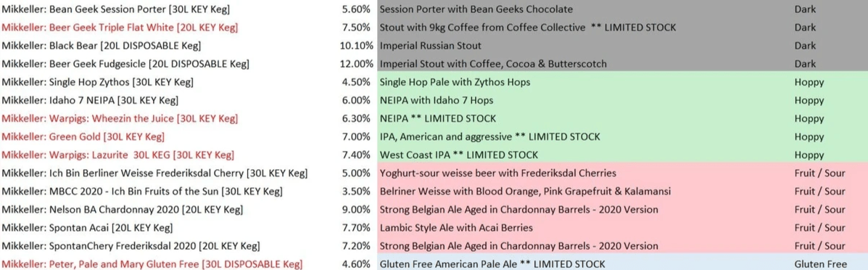Select the Mikkeller Bean Geek Session Porter cell

[116, 9]
